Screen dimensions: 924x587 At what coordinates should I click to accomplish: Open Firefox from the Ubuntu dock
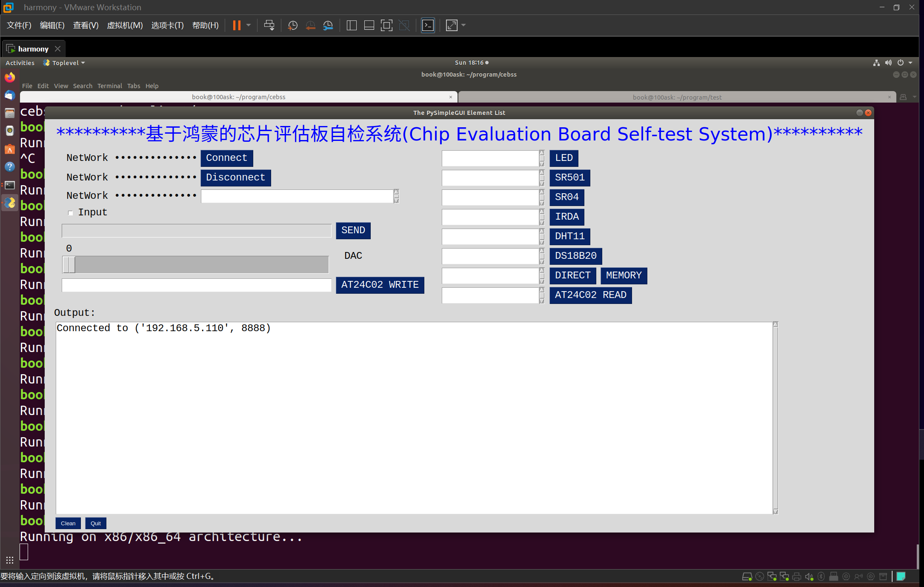point(10,77)
